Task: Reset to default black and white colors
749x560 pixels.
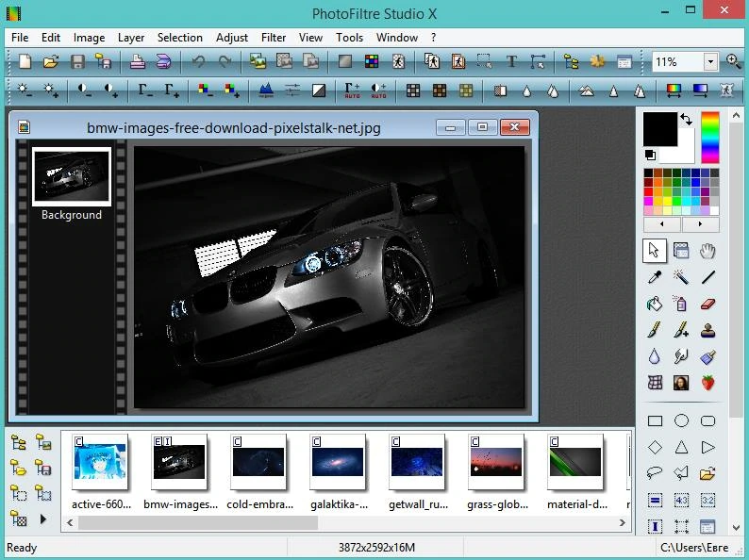Action: tap(650, 155)
